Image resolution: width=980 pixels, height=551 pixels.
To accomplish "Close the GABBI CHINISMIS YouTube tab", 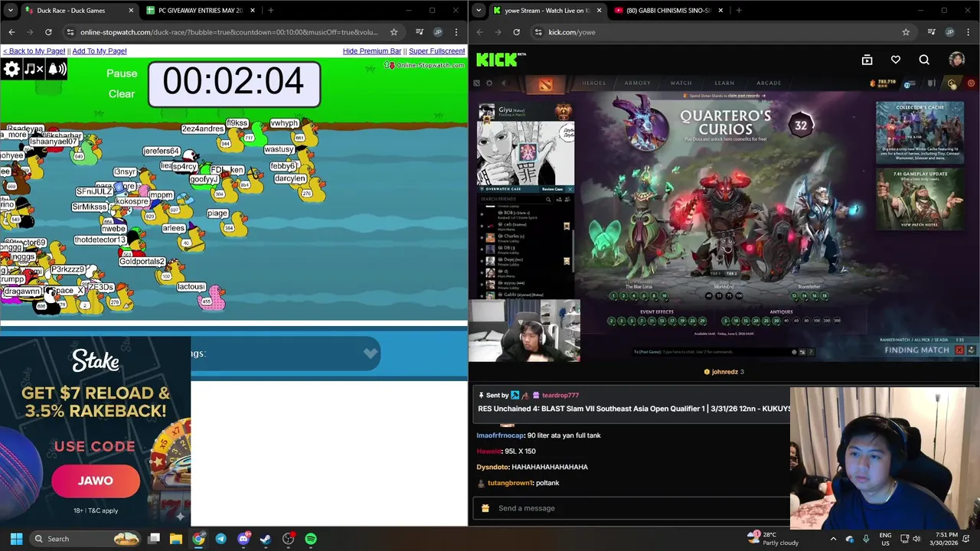I will [x=720, y=11].
